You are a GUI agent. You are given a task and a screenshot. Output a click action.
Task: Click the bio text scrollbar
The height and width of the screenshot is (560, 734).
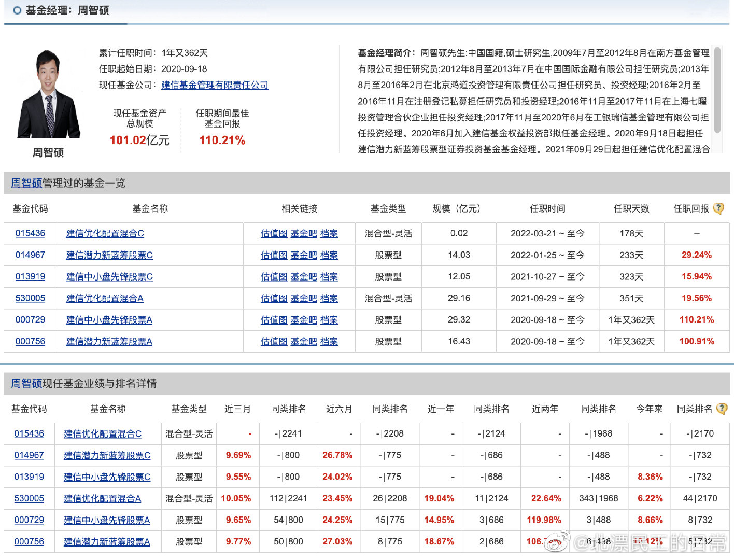(x=717, y=91)
